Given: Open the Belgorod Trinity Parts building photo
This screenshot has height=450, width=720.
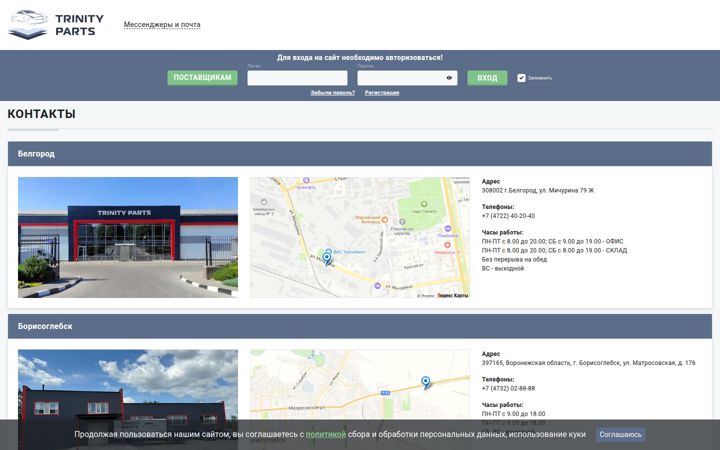Looking at the screenshot, I should 128,237.
